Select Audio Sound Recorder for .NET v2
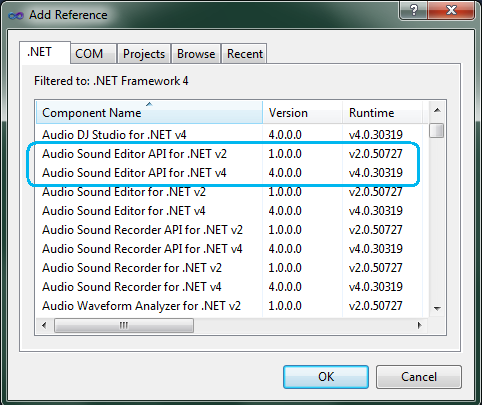Viewport: 482px width, 405px height. [132, 268]
